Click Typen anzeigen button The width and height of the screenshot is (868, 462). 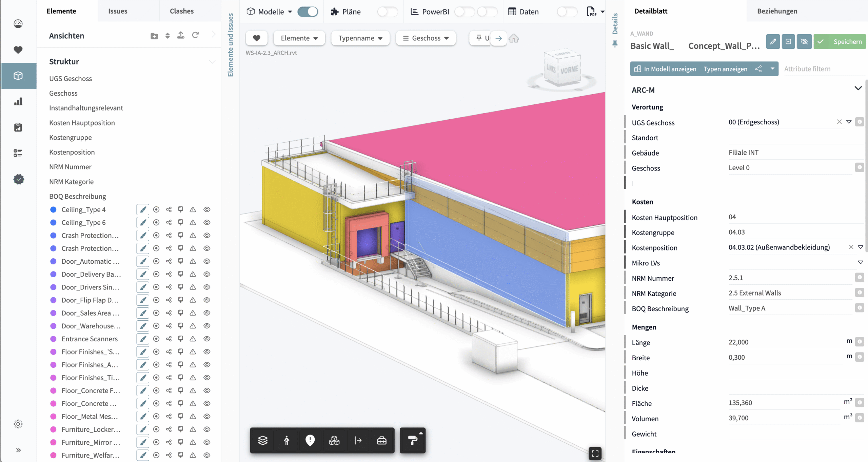(725, 69)
